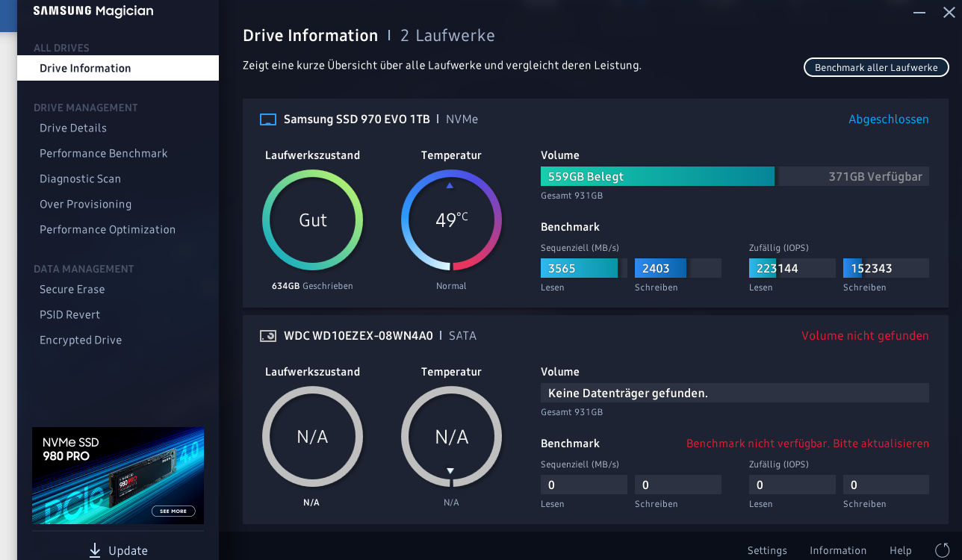Open Secure Erase tool

pos(72,289)
